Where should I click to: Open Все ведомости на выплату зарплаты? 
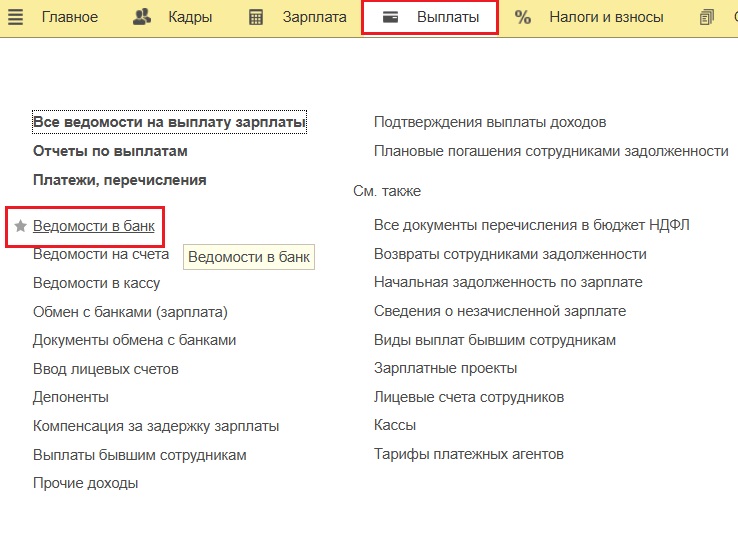pyautogui.click(x=169, y=122)
